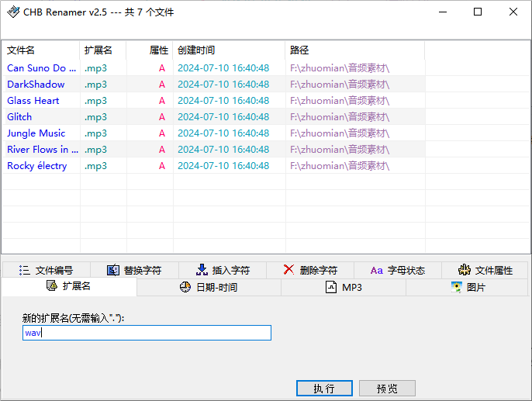The height and width of the screenshot is (401, 532).
Task: Switch to the 替换字符 tab
Action: (x=134, y=270)
